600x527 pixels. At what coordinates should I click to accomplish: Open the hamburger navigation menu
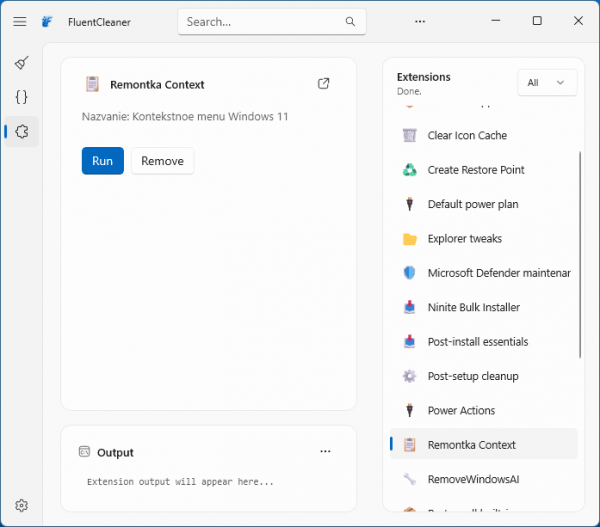coord(20,21)
